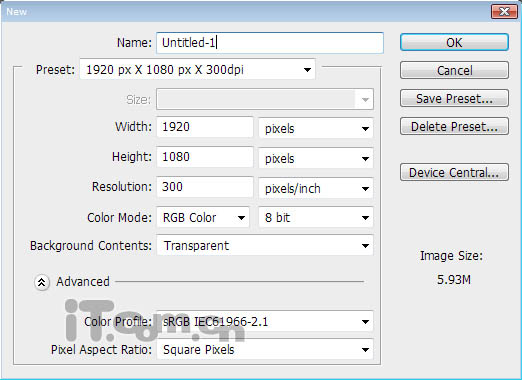522x380 pixels.
Task: Open the Height units dropdown
Action: 316,158
